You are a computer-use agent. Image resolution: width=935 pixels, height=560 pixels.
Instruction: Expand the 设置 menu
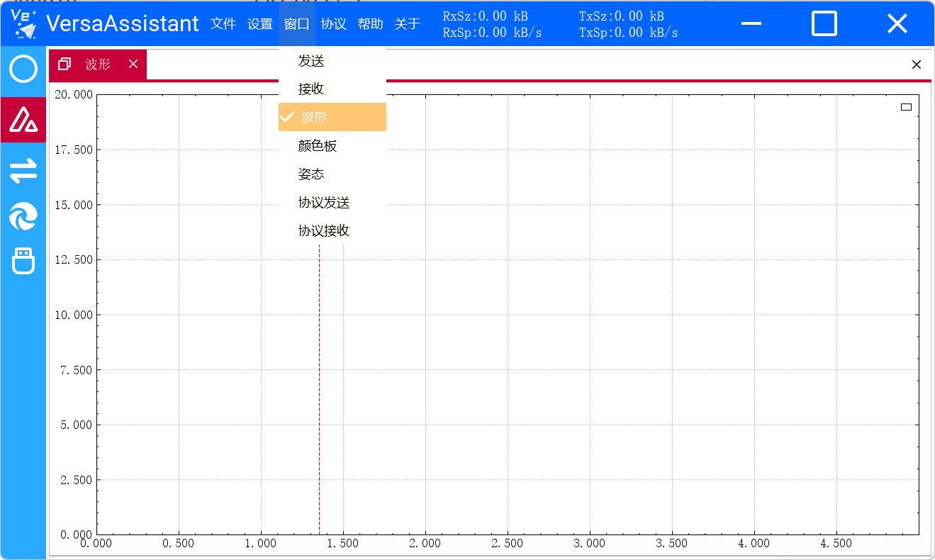tap(260, 24)
